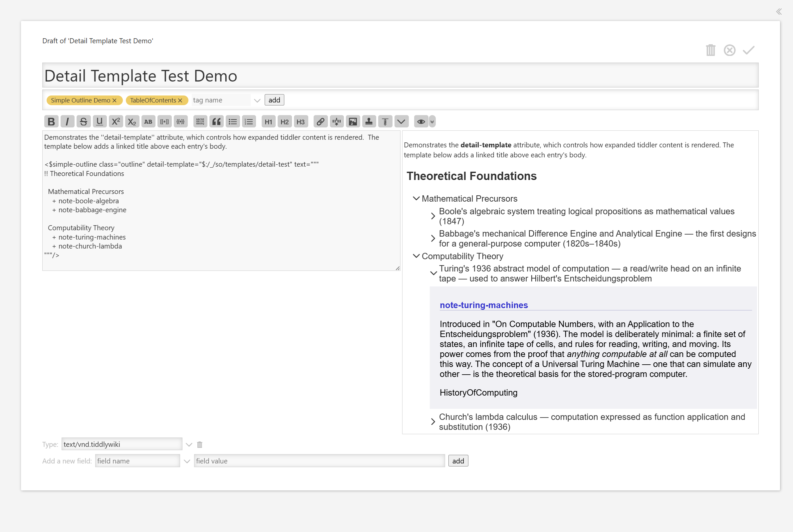
Task: Click the stamp snippet toolbar icon
Action: tap(369, 121)
